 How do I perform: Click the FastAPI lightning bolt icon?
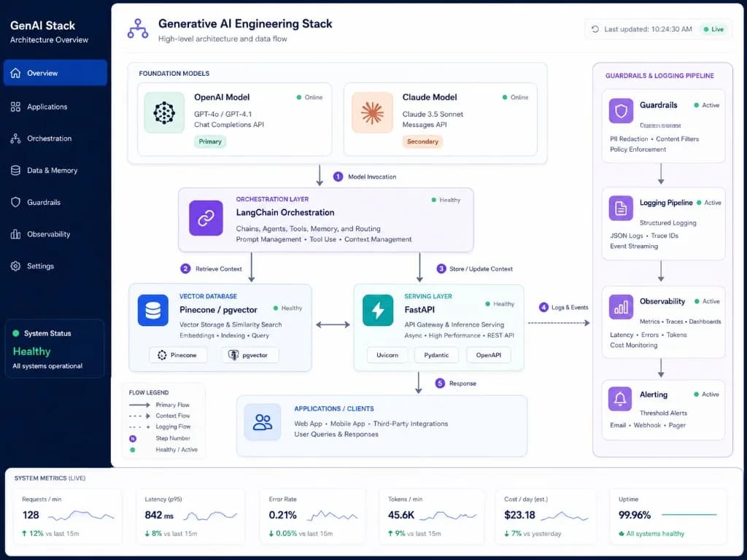click(x=378, y=311)
